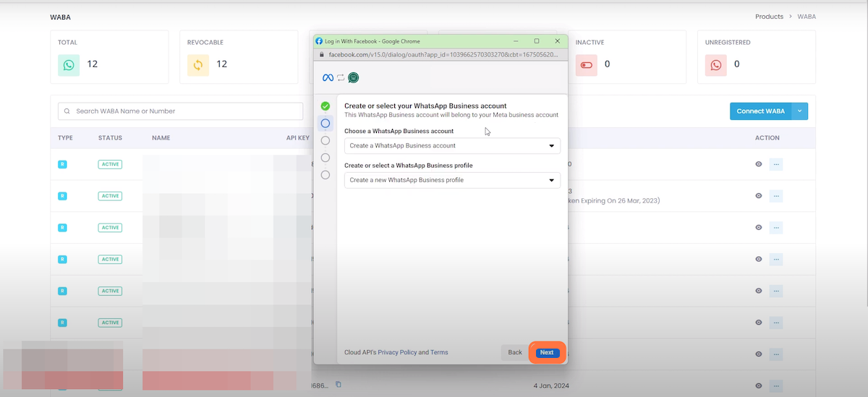Viewport: 868px width, 397px height.
Task: Select the fourth step circle in the wizard
Action: pyautogui.click(x=325, y=158)
